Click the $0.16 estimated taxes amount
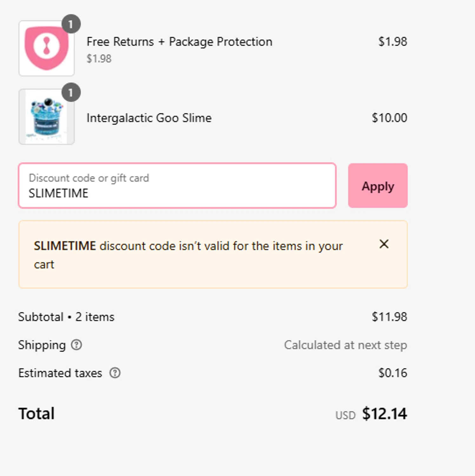Screen dimensions: 475x476 pyautogui.click(x=393, y=373)
